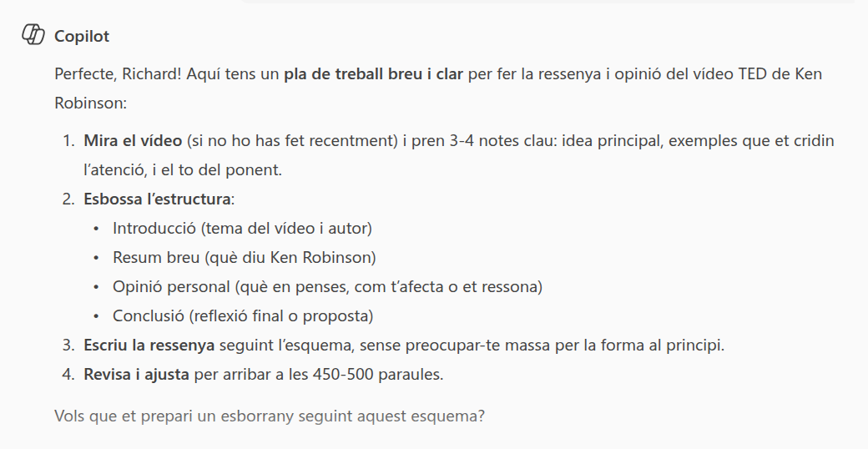Click the 'Introducció (tema del vídeo i autor)' bullet
The image size is (868, 449).
pos(243,228)
